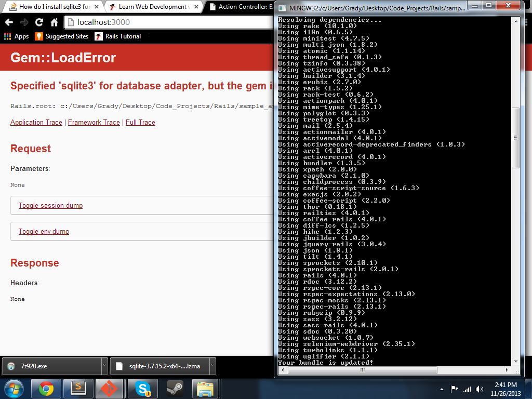Show hidden system tray icons
This screenshot has width=532, height=399.
point(442,389)
